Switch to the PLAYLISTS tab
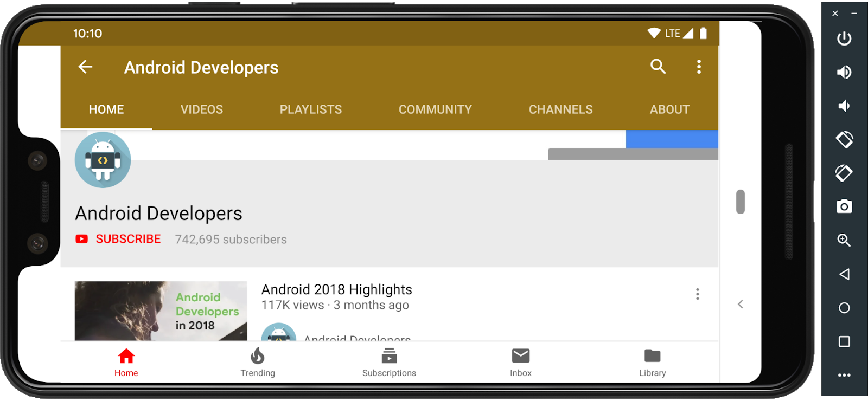Image resolution: width=868 pixels, height=401 pixels. 311,109
